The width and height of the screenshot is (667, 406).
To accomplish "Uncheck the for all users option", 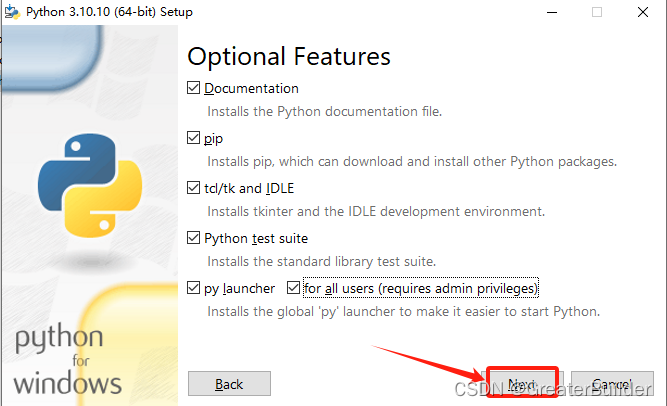I will [293, 288].
